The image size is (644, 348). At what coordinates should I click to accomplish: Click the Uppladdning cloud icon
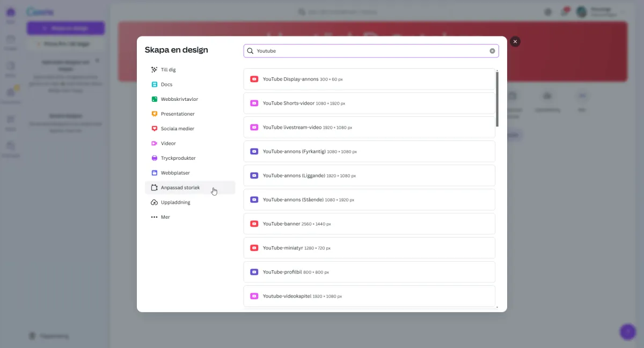155,202
